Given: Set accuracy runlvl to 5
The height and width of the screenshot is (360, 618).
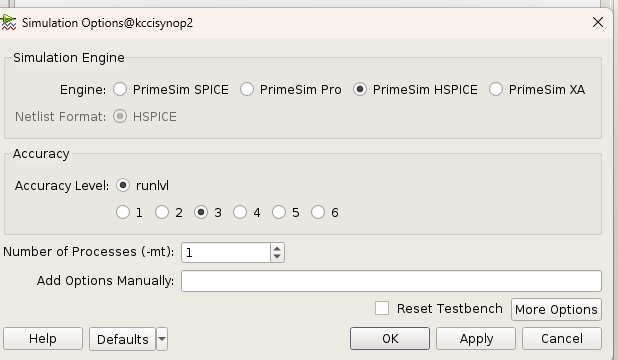Looking at the screenshot, I should tap(279, 213).
